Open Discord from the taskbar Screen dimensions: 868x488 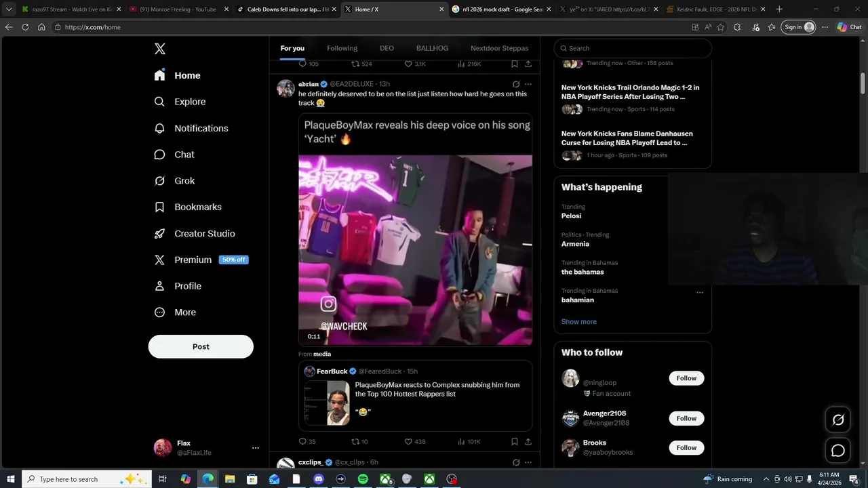pos(319,479)
